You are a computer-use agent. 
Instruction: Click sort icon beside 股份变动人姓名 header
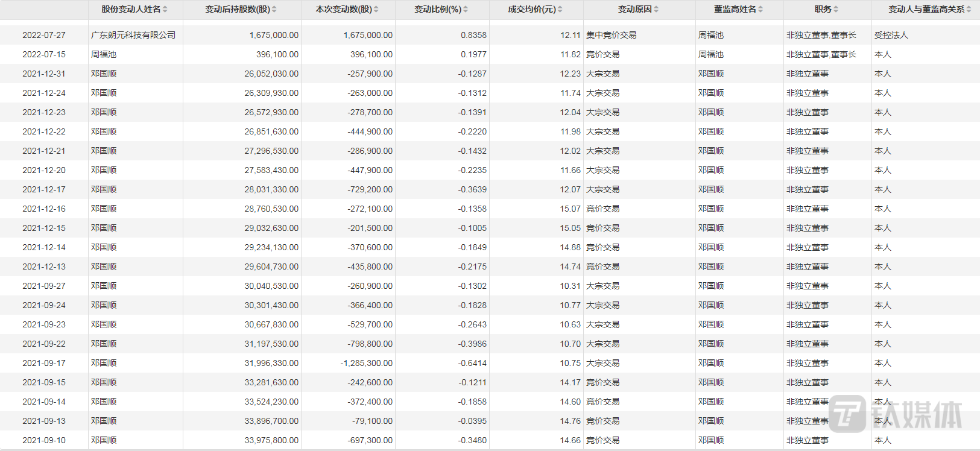(x=165, y=10)
